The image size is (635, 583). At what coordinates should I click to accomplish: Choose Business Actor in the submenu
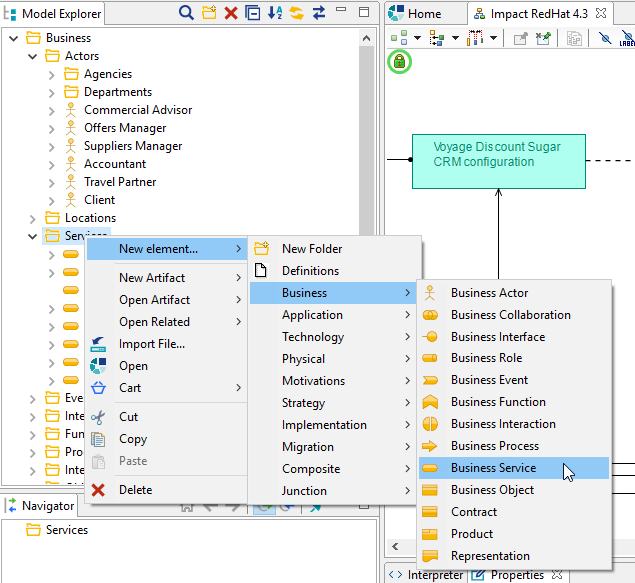point(489,293)
